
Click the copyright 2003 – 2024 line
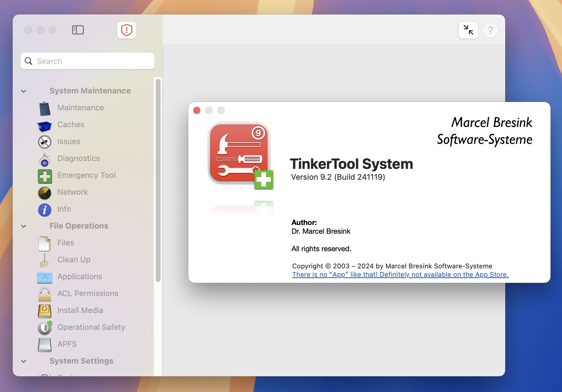coord(392,266)
